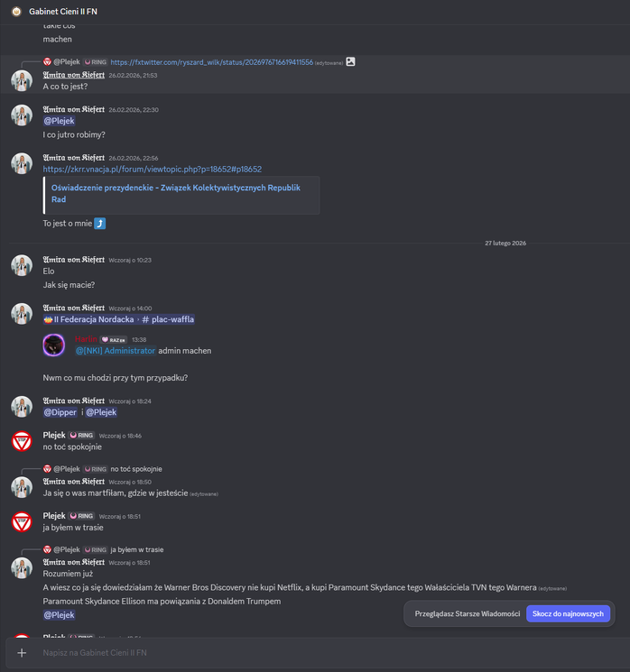Click the replied-to preview 'ja byłem w trasie'
The image size is (630, 672).
pos(137,549)
